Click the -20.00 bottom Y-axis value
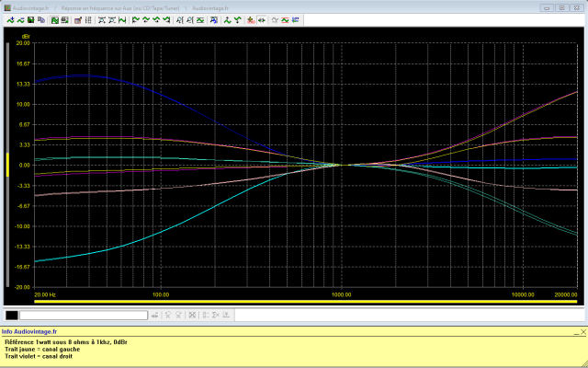This screenshot has height=368, width=588. coord(22,287)
